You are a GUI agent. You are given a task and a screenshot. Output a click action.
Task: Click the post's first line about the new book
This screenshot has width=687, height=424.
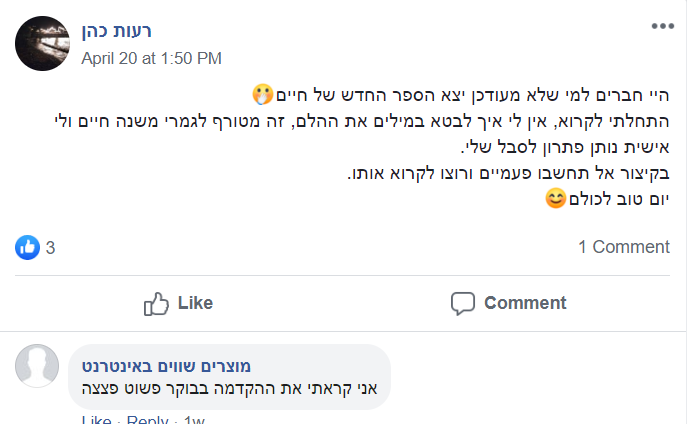click(x=470, y=96)
